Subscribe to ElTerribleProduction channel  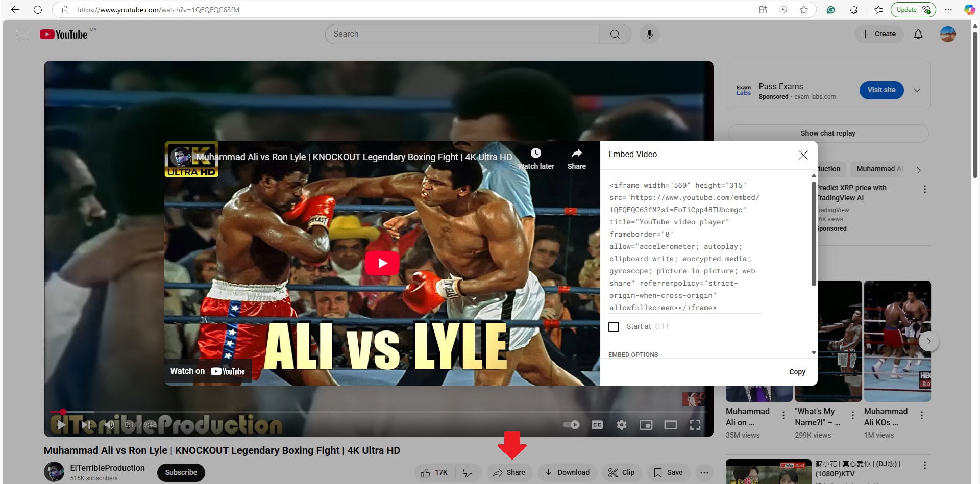[181, 473]
